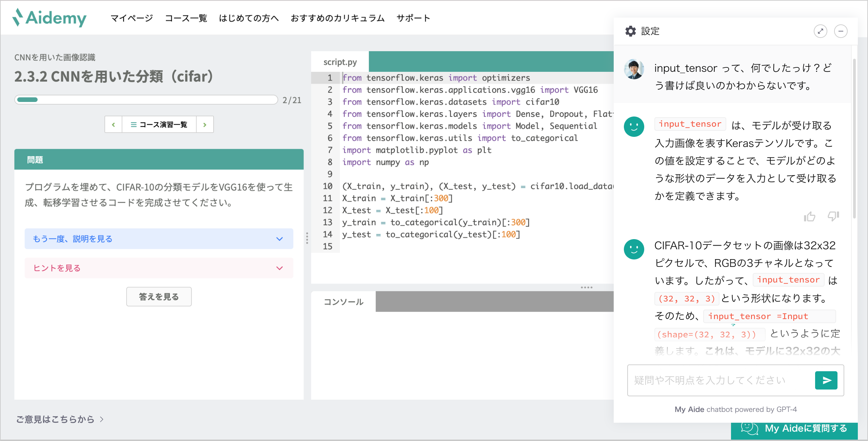This screenshot has width=868, height=441.
Task: Click the chat question input field
Action: pos(712,380)
